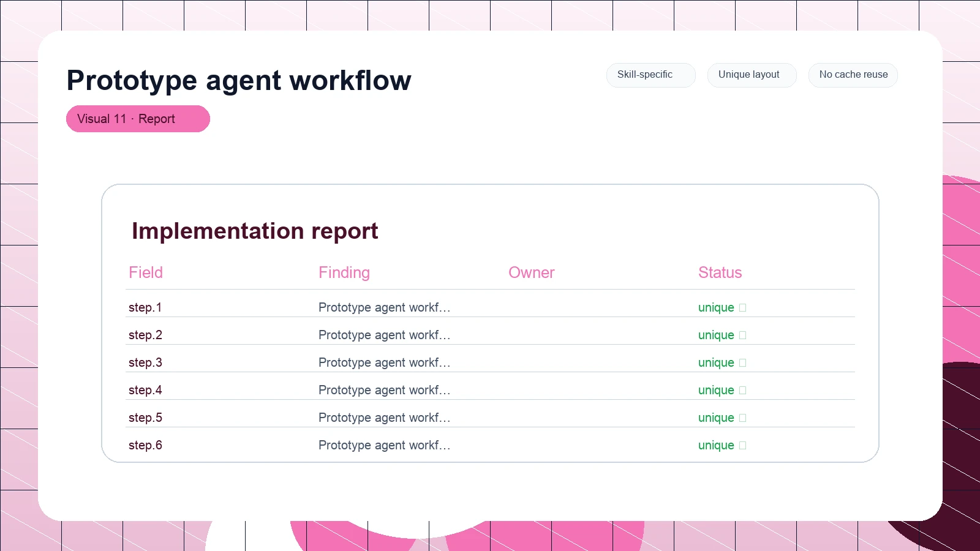Click the finding text in step.6 row
This screenshot has height=551, width=980.
click(x=384, y=445)
